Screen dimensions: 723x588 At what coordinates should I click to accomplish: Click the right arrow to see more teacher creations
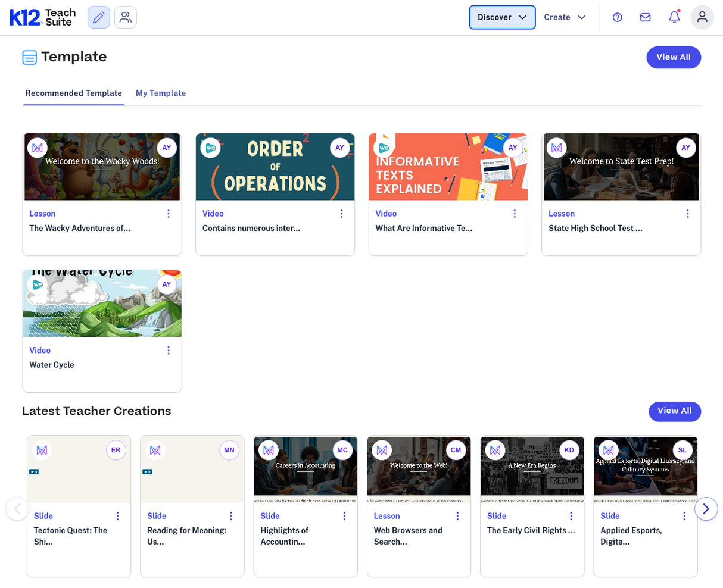point(706,509)
